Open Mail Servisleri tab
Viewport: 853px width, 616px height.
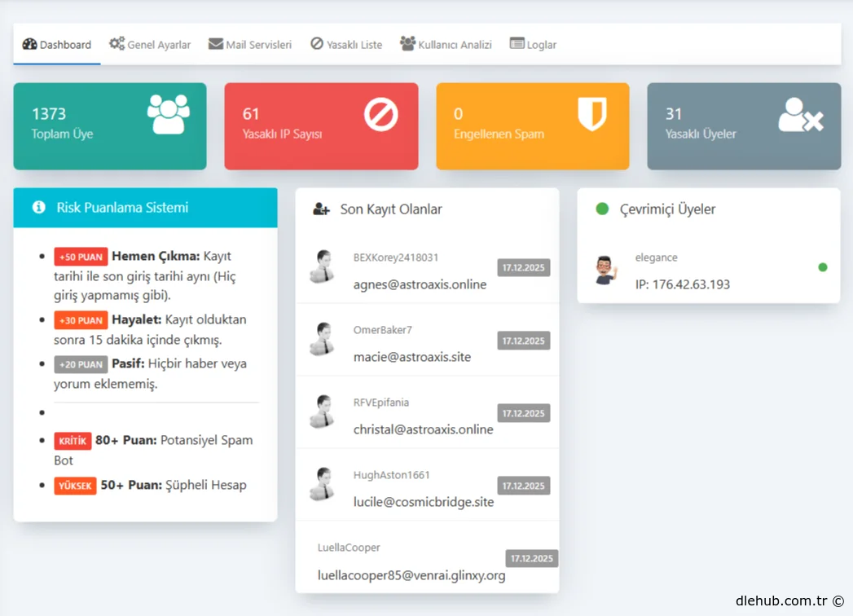250,45
